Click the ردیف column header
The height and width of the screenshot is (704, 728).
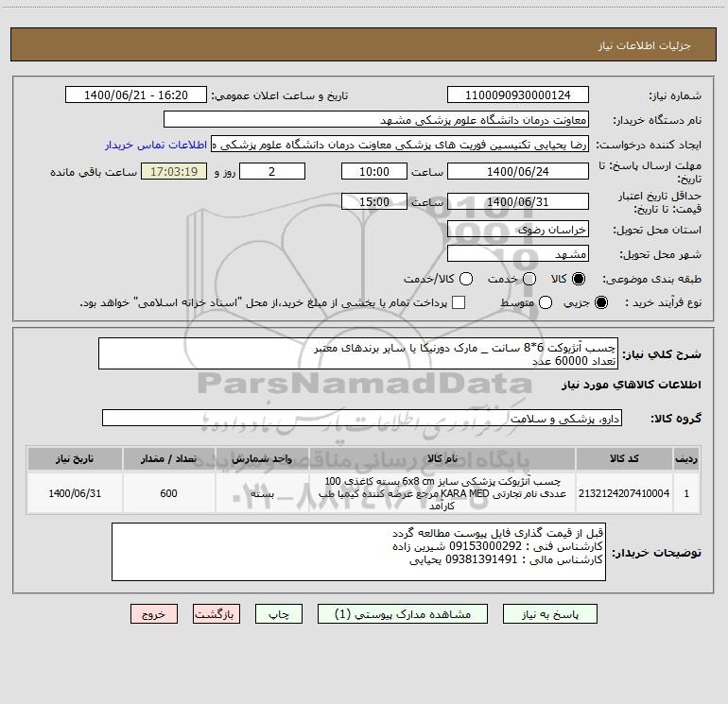point(686,458)
